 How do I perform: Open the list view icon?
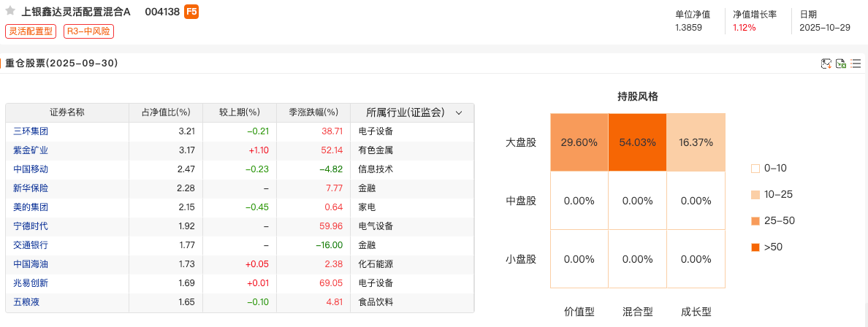pos(856,64)
